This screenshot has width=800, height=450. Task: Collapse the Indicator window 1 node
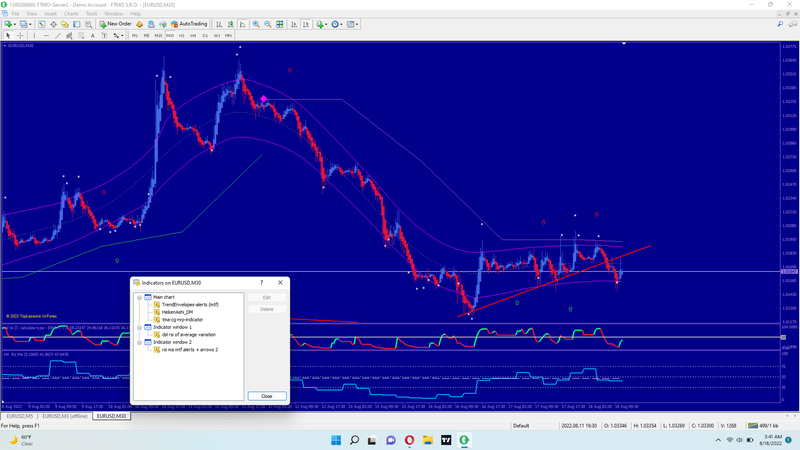click(x=140, y=327)
